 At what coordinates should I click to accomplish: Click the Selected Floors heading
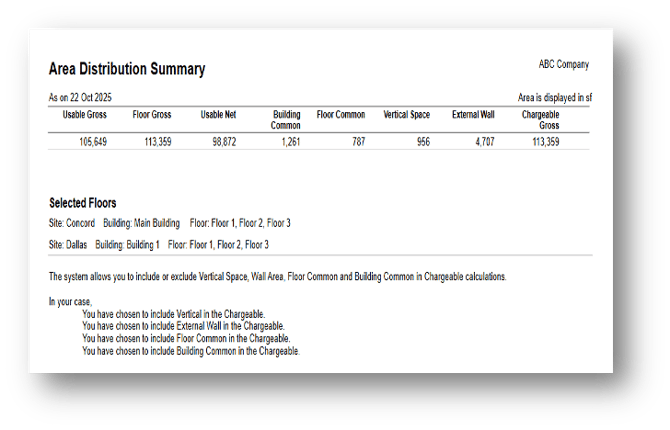click(82, 203)
